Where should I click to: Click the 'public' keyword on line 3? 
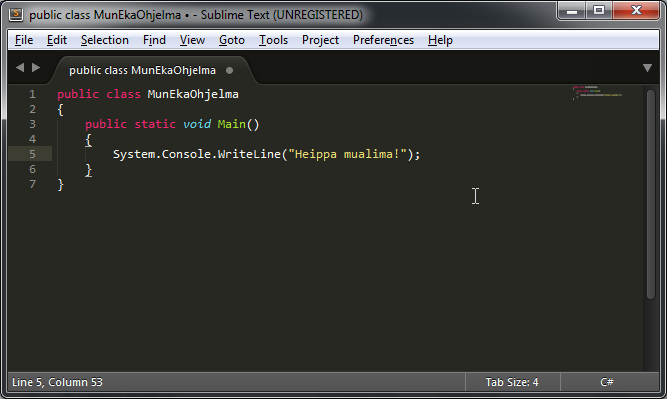pos(106,124)
